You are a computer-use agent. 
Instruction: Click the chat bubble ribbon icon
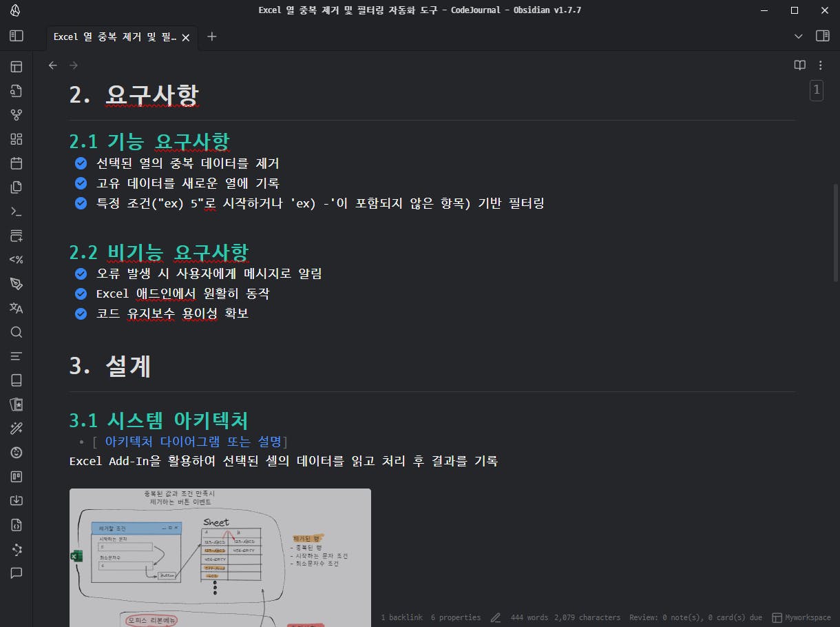(17, 573)
